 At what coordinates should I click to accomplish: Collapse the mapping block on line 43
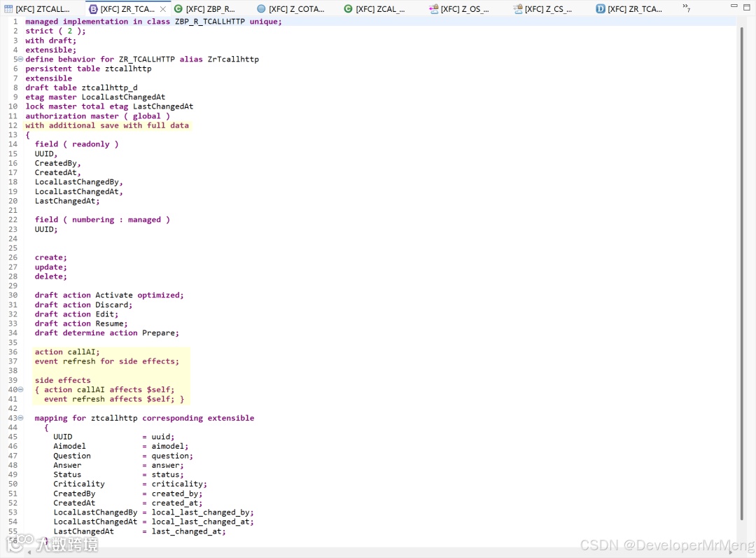(x=20, y=418)
